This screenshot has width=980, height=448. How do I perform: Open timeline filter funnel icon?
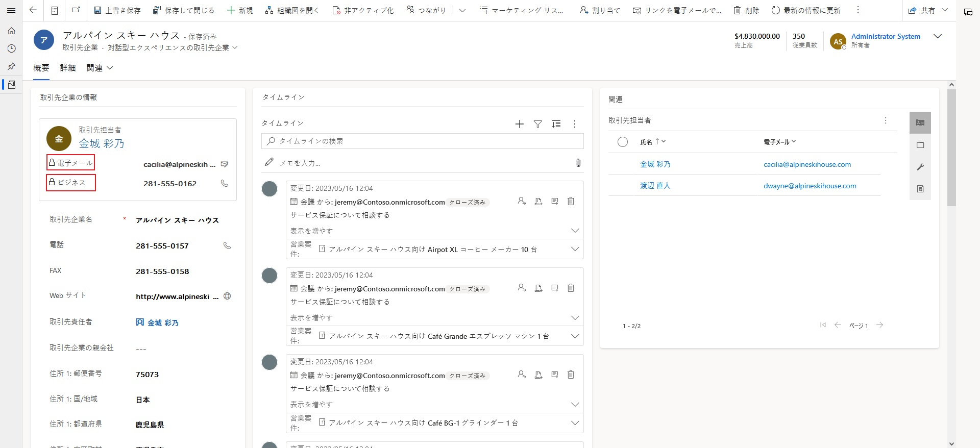(x=538, y=124)
